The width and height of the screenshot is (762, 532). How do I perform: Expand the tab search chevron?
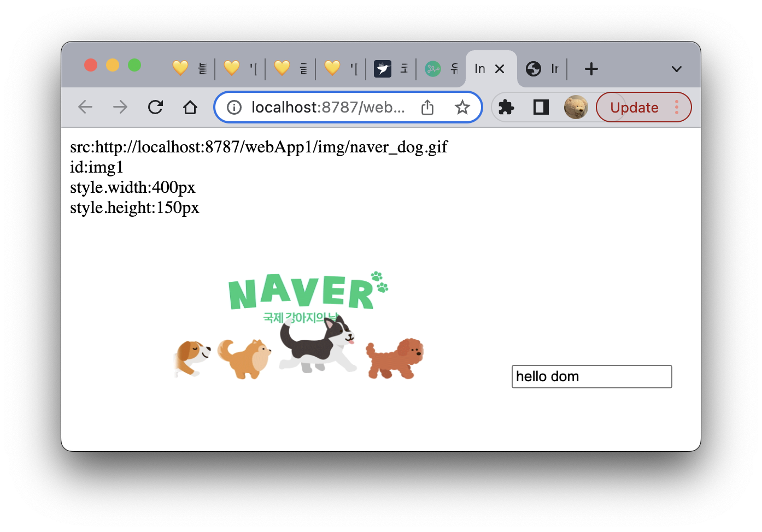[x=677, y=69]
